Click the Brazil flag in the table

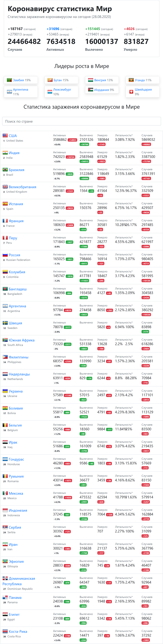(x=5, y=169)
